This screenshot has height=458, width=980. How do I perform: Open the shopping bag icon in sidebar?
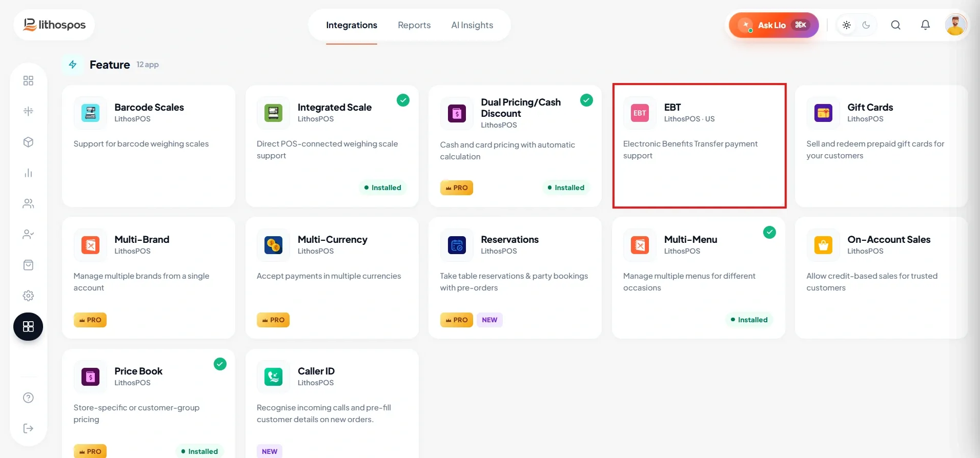pyautogui.click(x=28, y=265)
